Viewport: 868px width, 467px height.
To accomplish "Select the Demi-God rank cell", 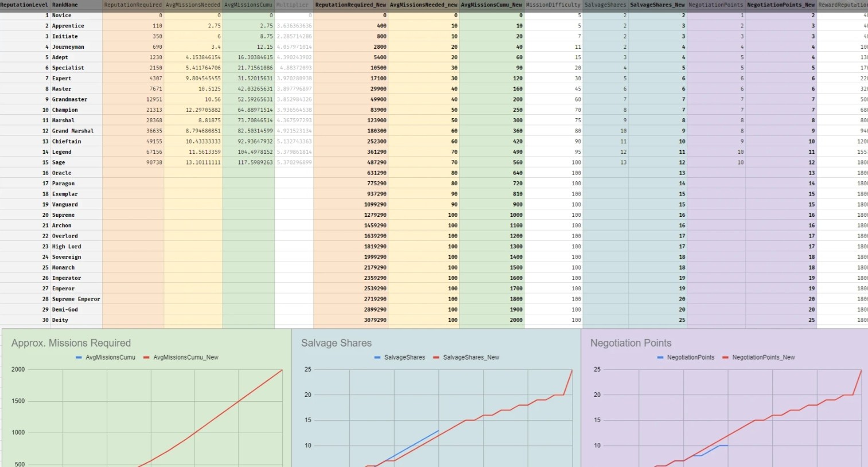I will [x=76, y=310].
